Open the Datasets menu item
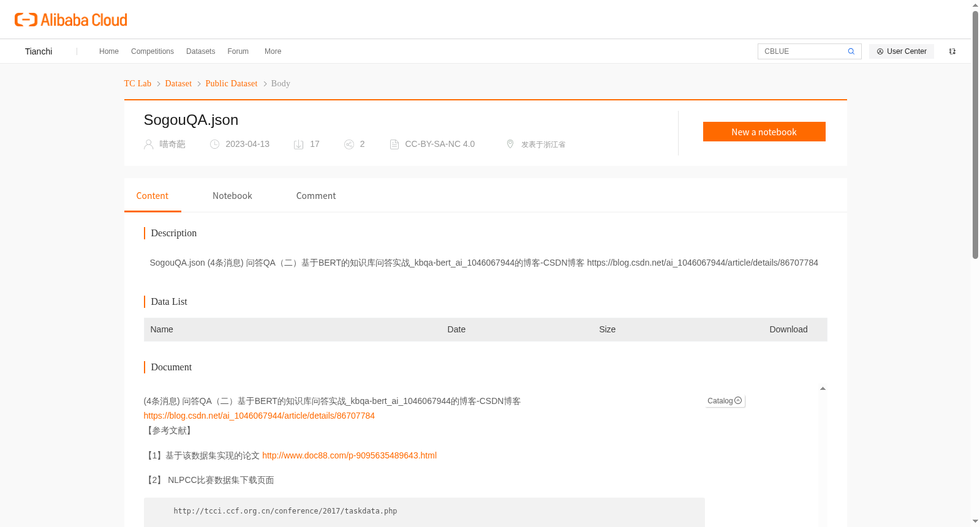The height and width of the screenshot is (527, 980). pos(200,51)
